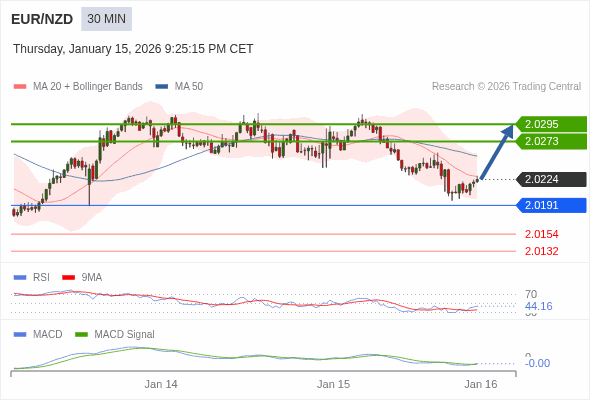Click the 2.0154 red support value
The image size is (590, 400).
point(541,234)
